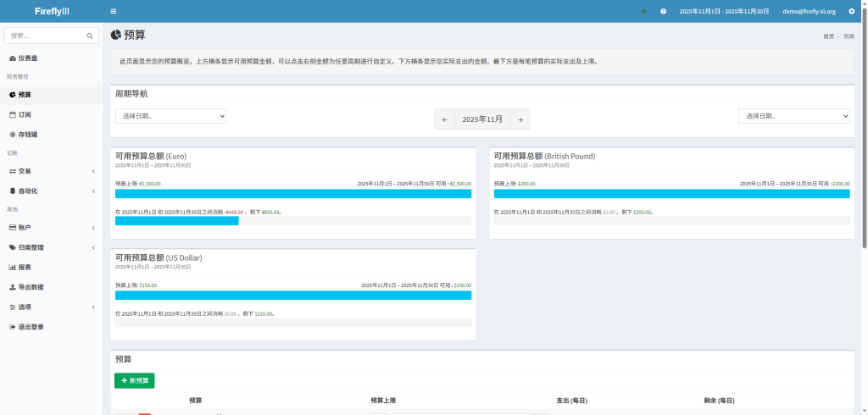Click the Euro budget spent progress bar

[x=176, y=221]
